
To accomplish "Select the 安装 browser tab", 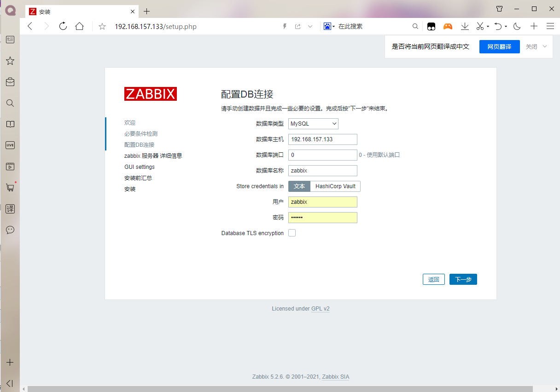I will (x=82, y=12).
